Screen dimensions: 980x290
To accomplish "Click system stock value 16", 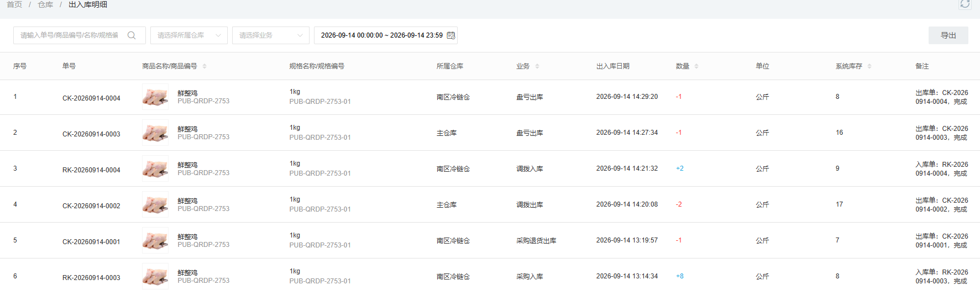I will pos(840,133).
